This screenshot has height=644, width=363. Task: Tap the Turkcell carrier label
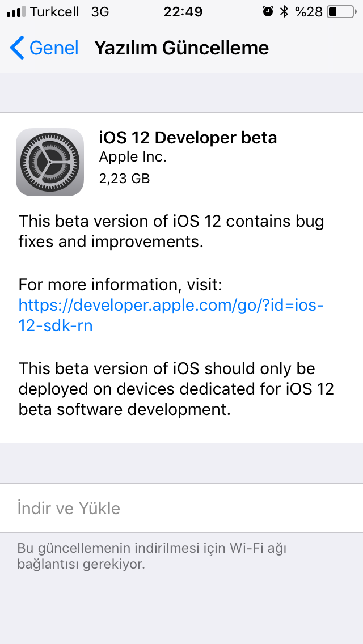coord(54,12)
